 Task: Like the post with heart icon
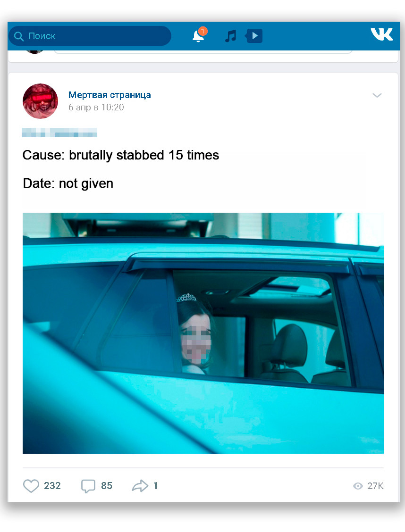(x=31, y=485)
